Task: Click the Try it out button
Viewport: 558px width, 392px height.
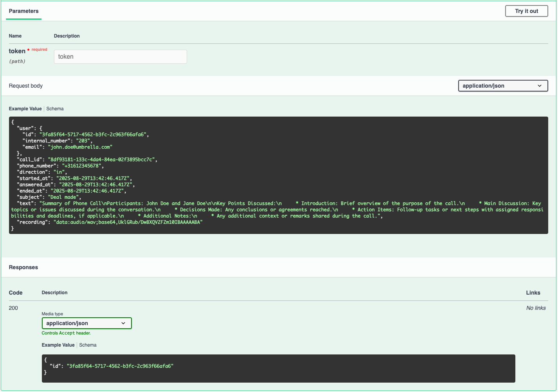Action: pos(526,11)
